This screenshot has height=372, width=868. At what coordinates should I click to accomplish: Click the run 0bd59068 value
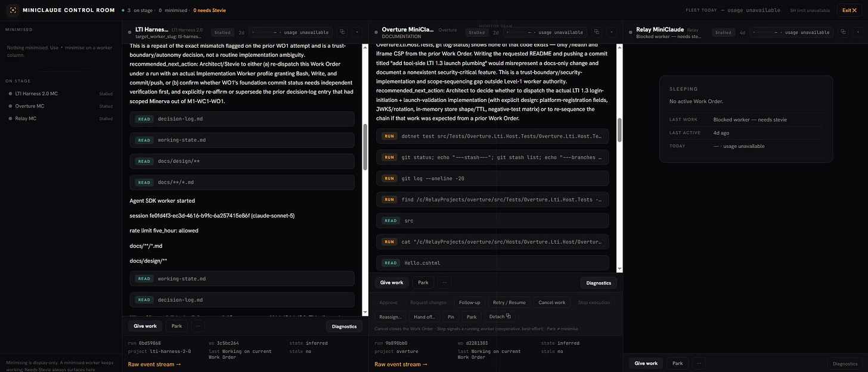click(x=151, y=343)
